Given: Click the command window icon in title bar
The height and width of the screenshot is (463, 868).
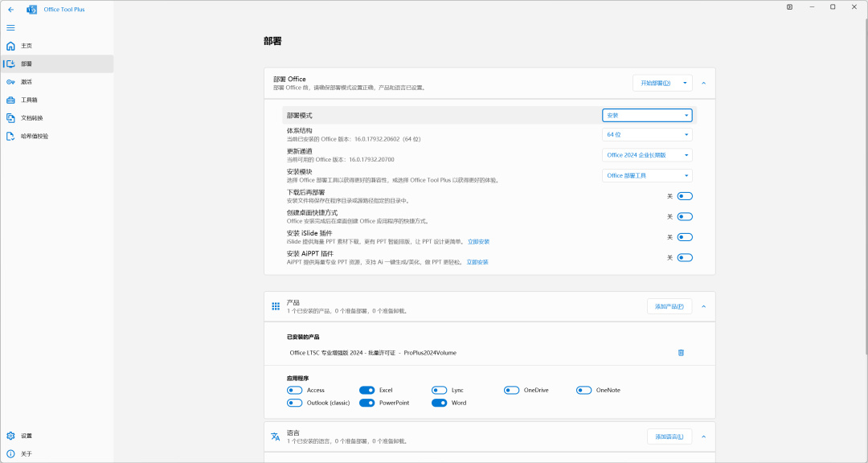Looking at the screenshot, I should click(789, 6).
